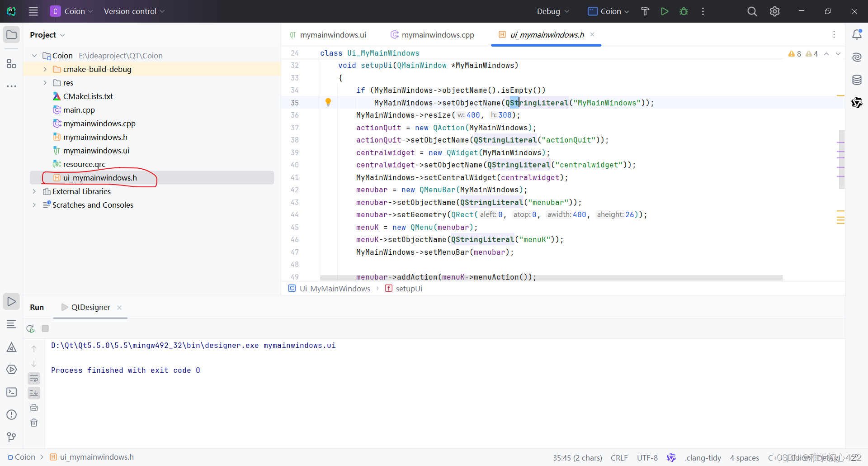The width and height of the screenshot is (868, 466).
Task: Open the Database tool window
Action: tap(857, 80)
